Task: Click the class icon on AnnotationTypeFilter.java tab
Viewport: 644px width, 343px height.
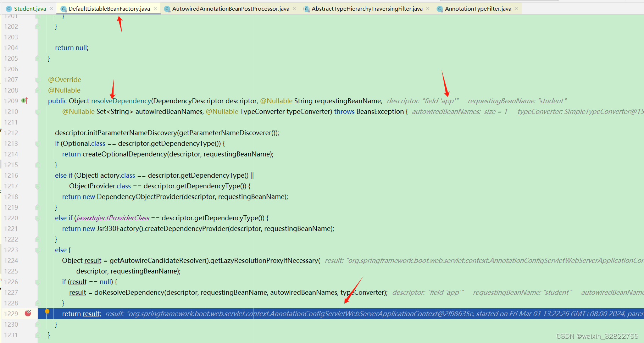Action: point(440,9)
